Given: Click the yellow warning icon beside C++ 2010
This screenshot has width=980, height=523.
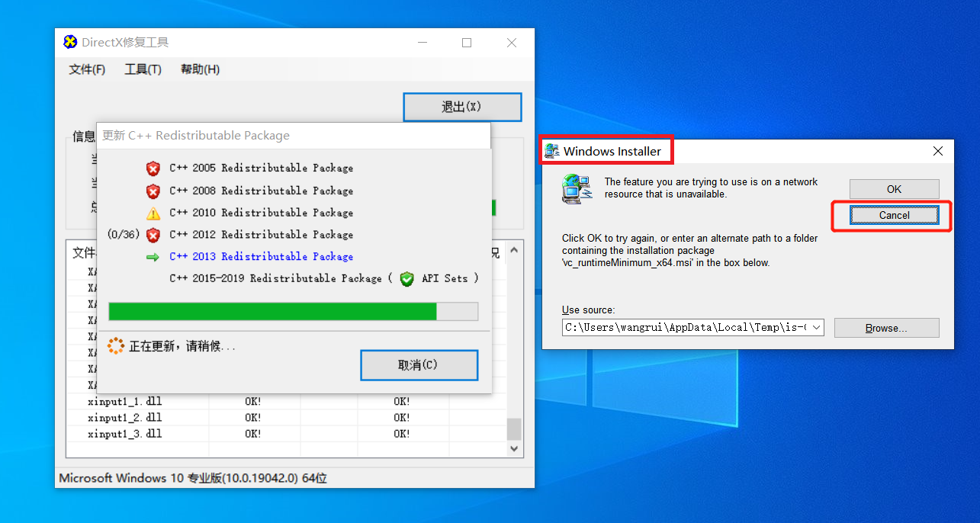Looking at the screenshot, I should tap(153, 213).
